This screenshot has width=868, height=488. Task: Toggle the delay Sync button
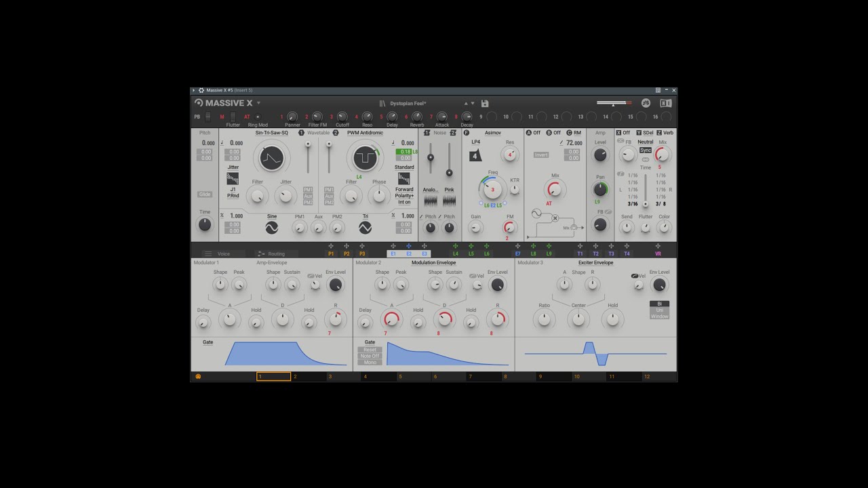click(x=646, y=150)
